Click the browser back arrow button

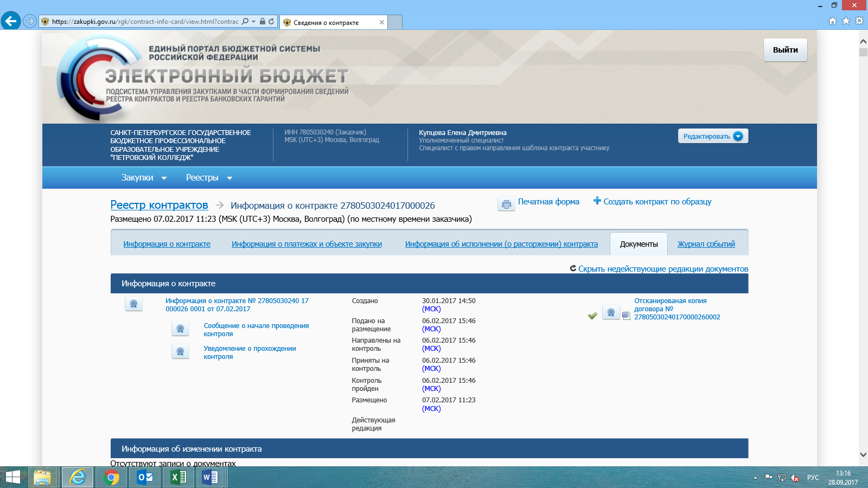11,21
